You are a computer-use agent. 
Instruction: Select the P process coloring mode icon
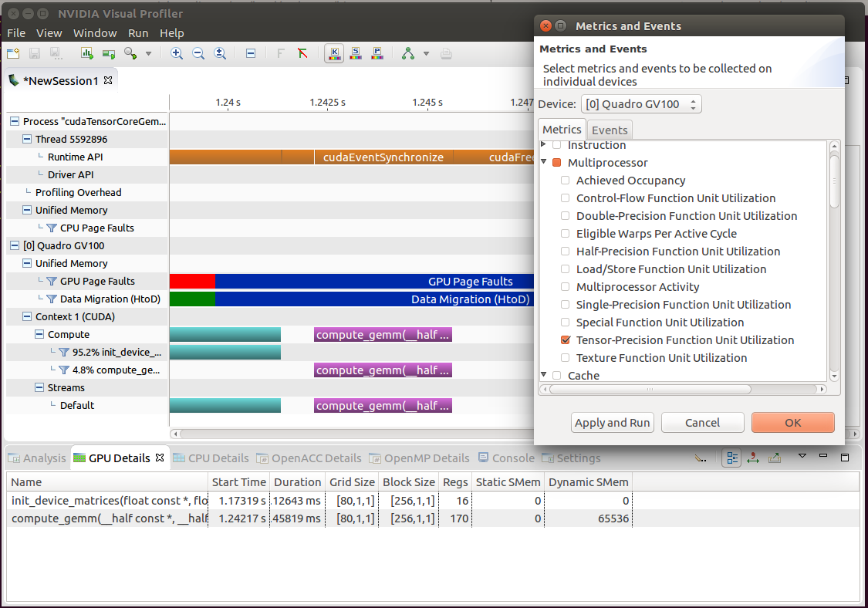point(377,52)
